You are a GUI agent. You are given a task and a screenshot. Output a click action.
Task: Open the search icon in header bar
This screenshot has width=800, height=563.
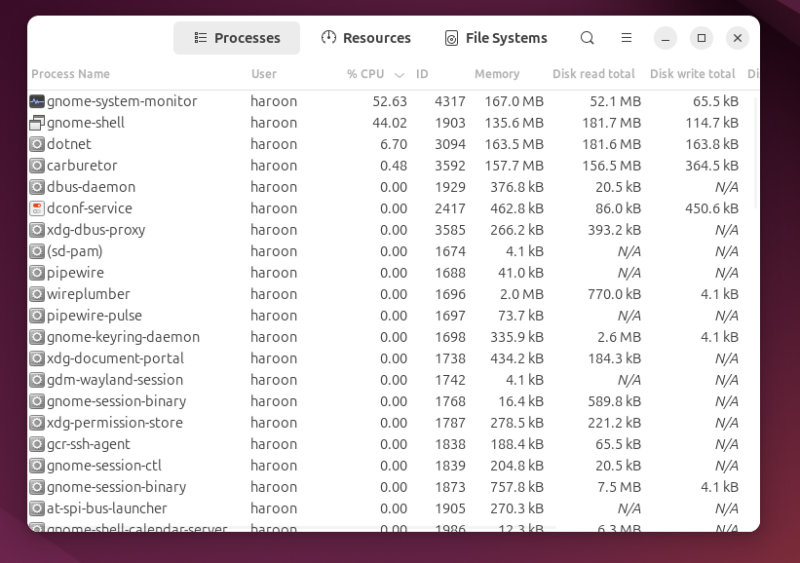point(587,38)
